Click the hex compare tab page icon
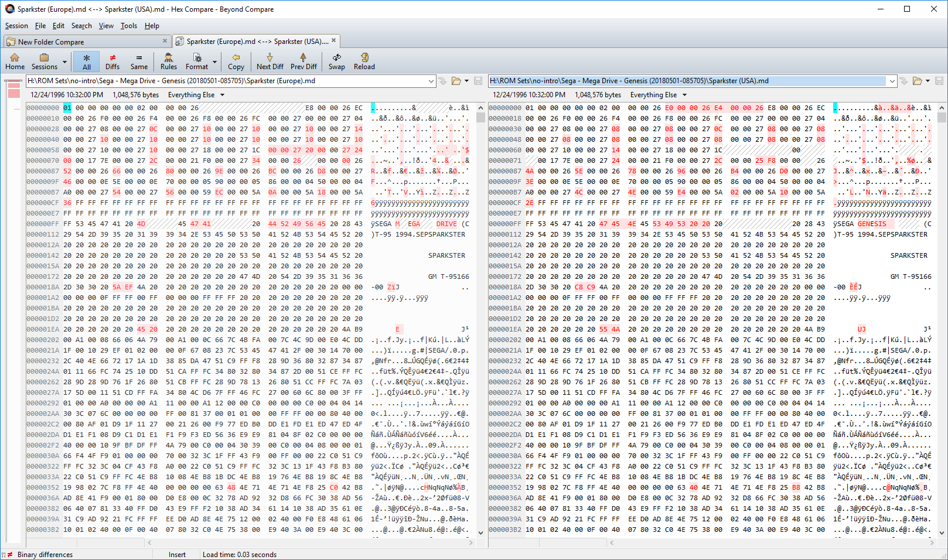 tap(180, 42)
